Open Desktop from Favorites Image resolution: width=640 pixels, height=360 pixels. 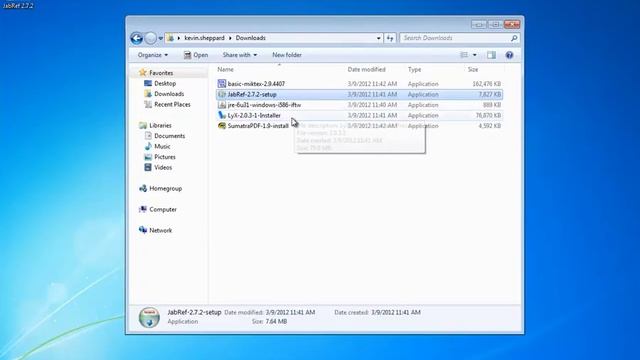[165, 83]
